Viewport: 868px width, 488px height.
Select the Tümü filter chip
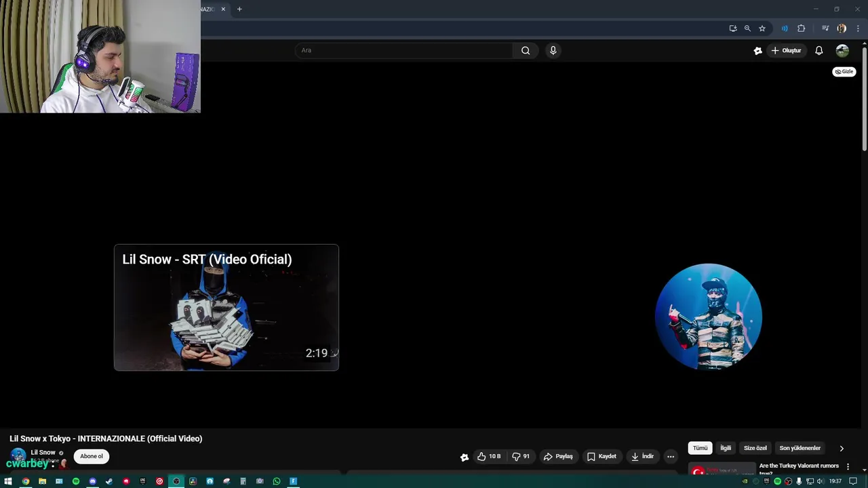point(700,448)
